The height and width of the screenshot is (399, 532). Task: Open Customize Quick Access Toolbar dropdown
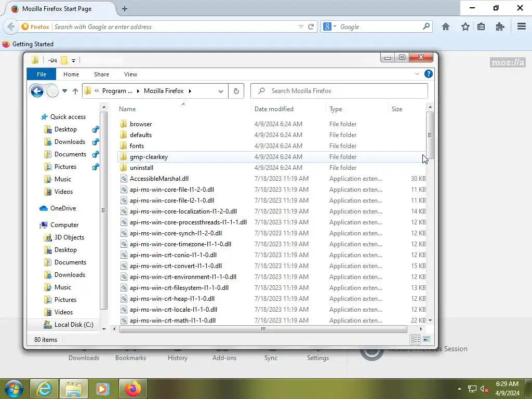click(x=73, y=61)
